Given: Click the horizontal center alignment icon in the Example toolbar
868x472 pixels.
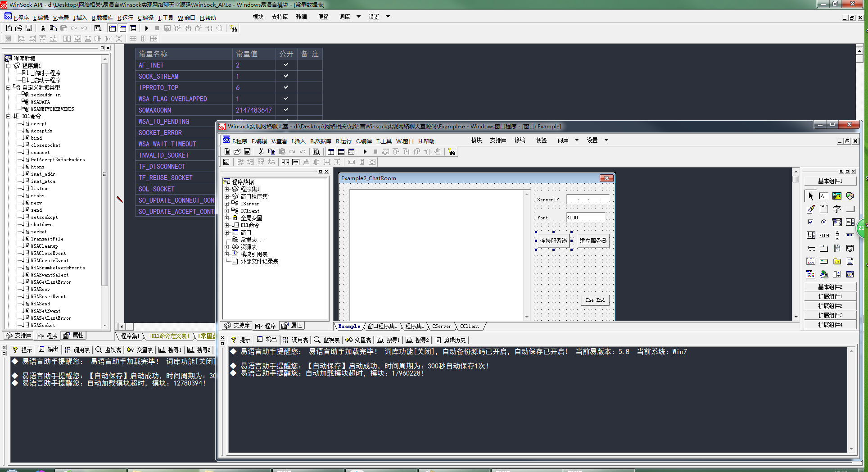Looking at the screenshot, I should (x=285, y=162).
